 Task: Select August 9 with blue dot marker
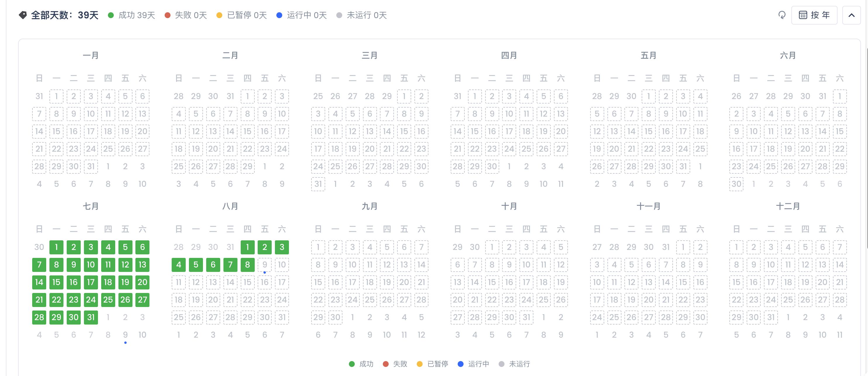[x=264, y=265]
